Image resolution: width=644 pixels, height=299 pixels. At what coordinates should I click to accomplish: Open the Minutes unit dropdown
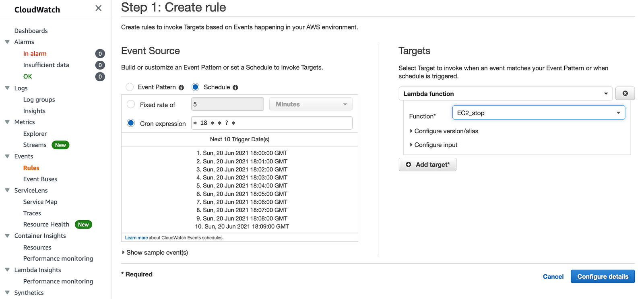311,104
